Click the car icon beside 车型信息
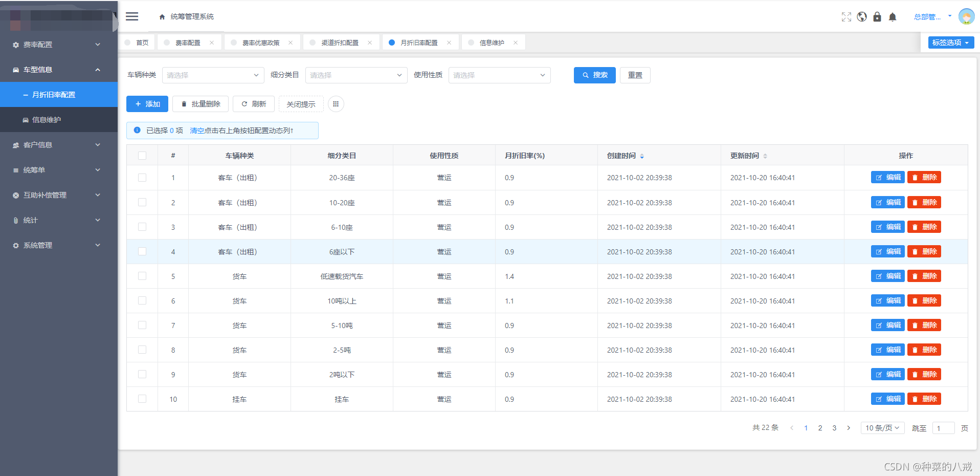 (16, 70)
